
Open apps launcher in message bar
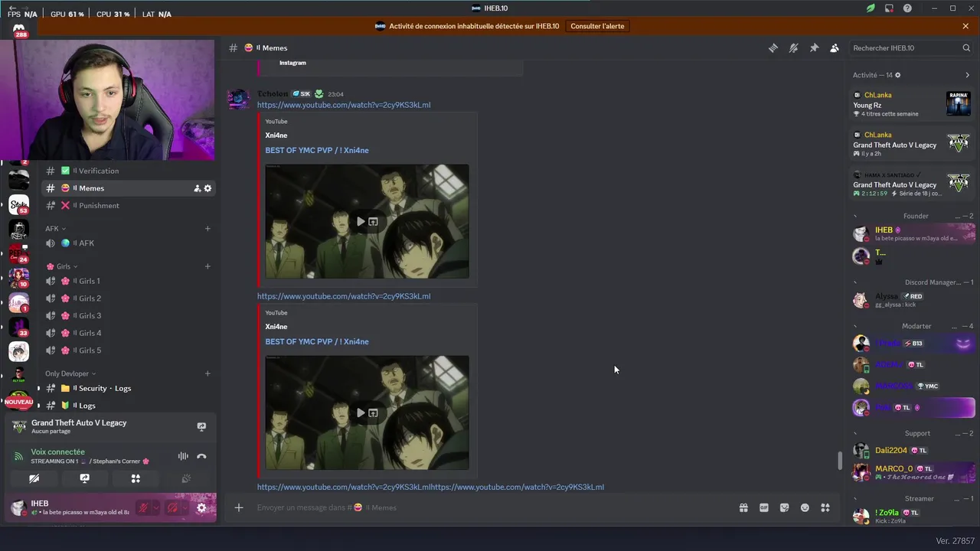[825, 507]
